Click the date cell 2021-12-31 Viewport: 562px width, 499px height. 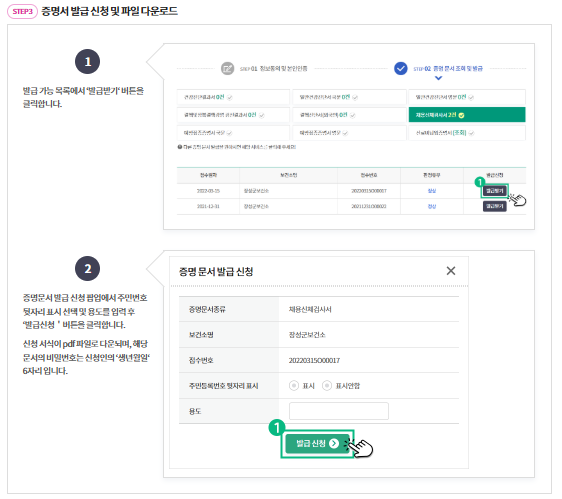[208, 206]
